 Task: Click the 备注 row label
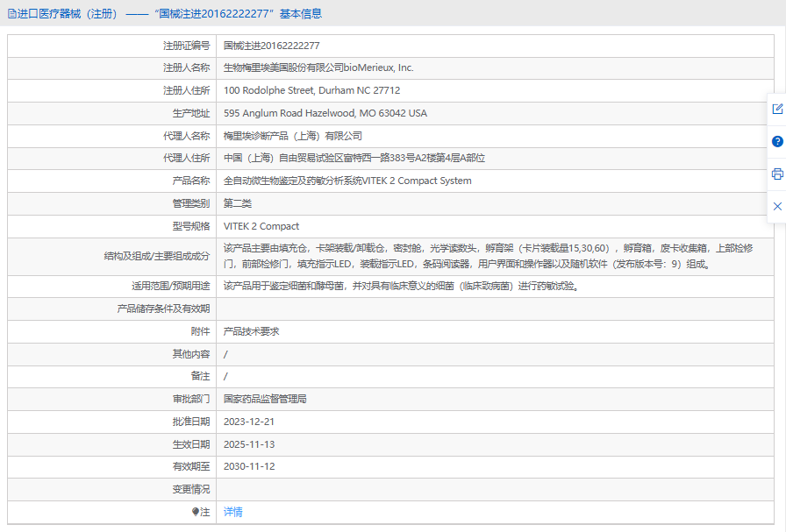[201, 376]
